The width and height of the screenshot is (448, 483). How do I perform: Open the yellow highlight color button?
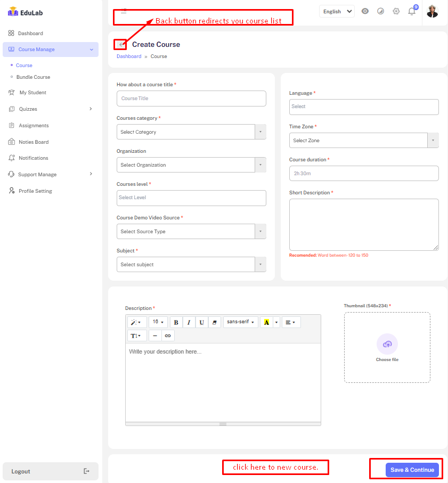coord(266,322)
